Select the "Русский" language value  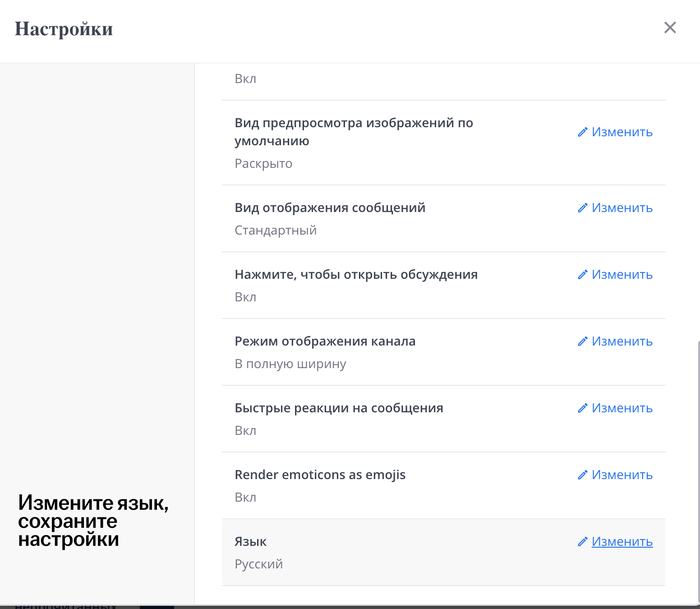click(x=258, y=564)
